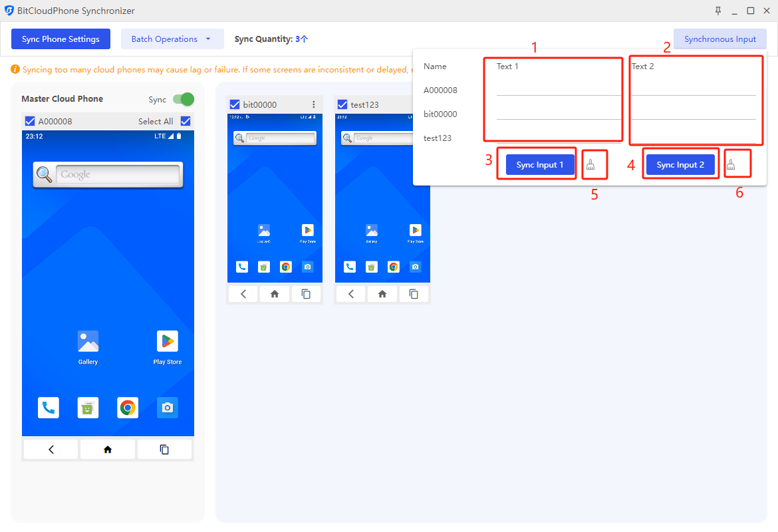Tap the master phone's home navigation button

click(108, 450)
